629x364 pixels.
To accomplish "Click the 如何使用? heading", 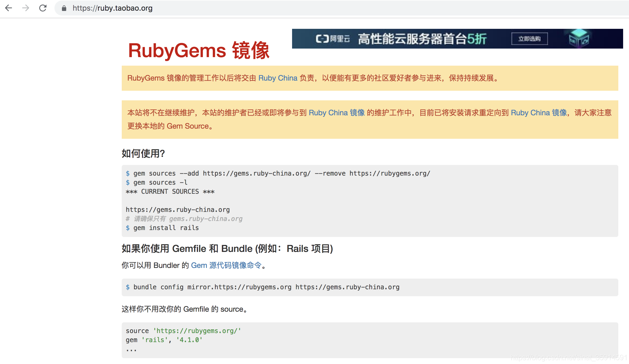I will 143,153.
